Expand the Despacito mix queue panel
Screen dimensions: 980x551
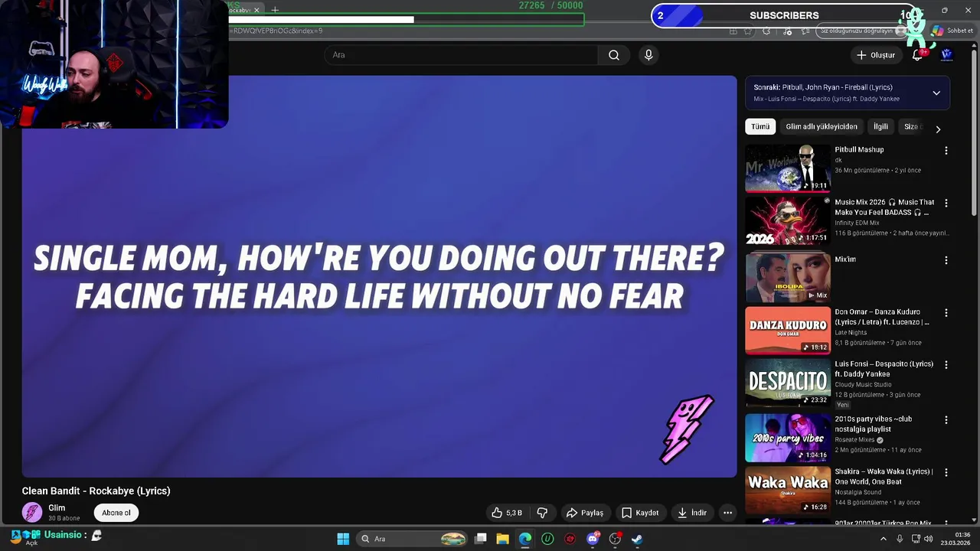(936, 93)
